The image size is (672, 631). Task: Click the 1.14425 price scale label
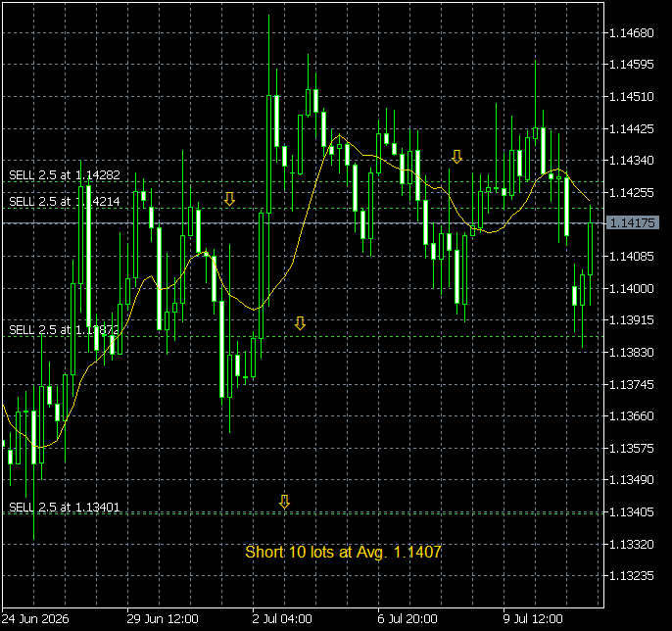[632, 128]
